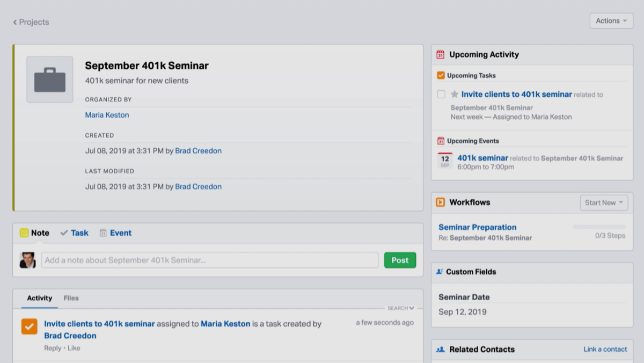
Task: Click the briefcase project icon
Action: (x=50, y=79)
